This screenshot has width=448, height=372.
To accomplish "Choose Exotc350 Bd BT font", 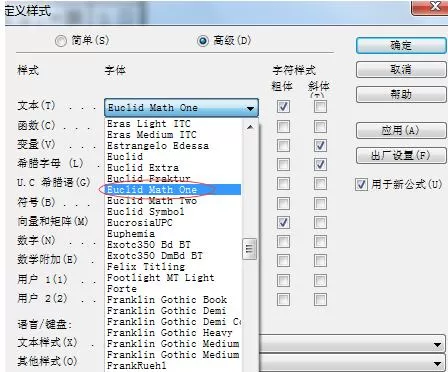I will [173, 245].
